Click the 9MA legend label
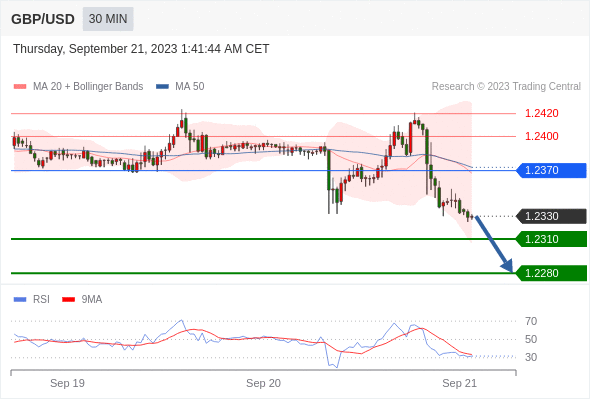The width and height of the screenshot is (590, 400). [92, 300]
